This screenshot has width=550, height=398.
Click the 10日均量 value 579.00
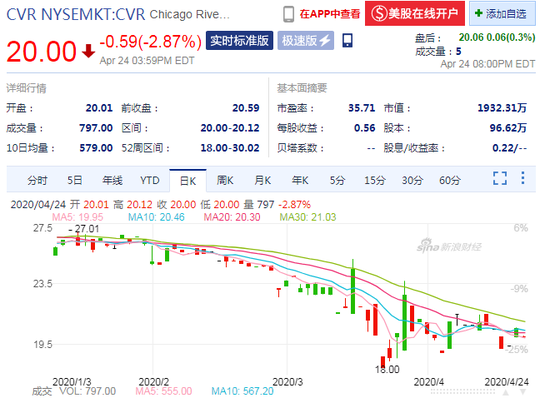tap(96, 148)
